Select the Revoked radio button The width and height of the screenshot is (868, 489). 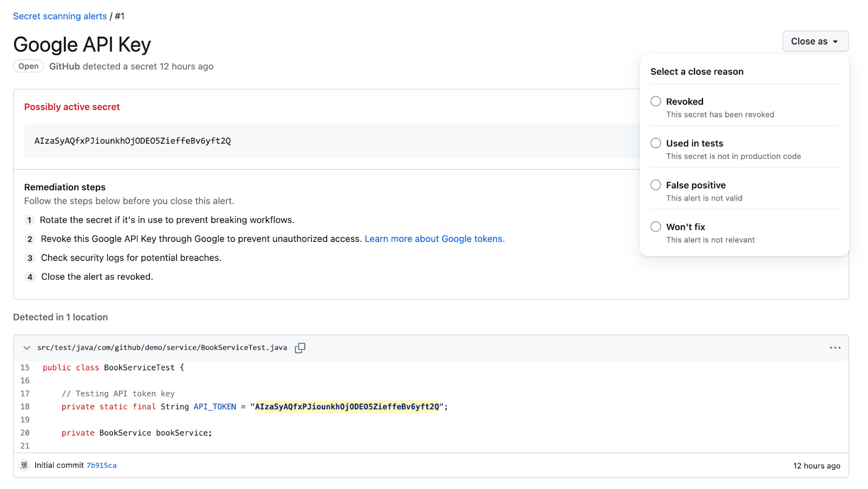pyautogui.click(x=656, y=101)
